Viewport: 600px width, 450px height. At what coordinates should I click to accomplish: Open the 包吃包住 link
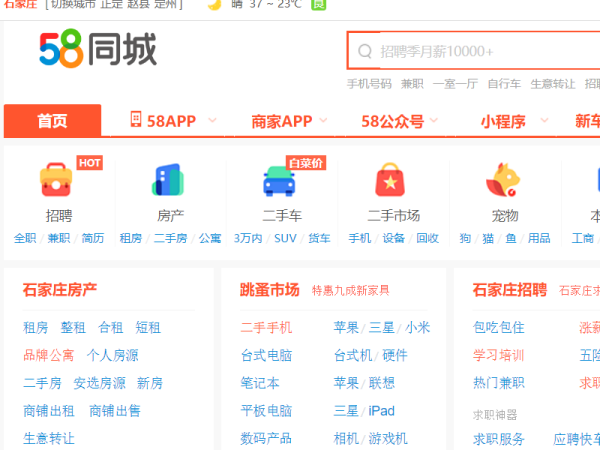pyautogui.click(x=499, y=328)
